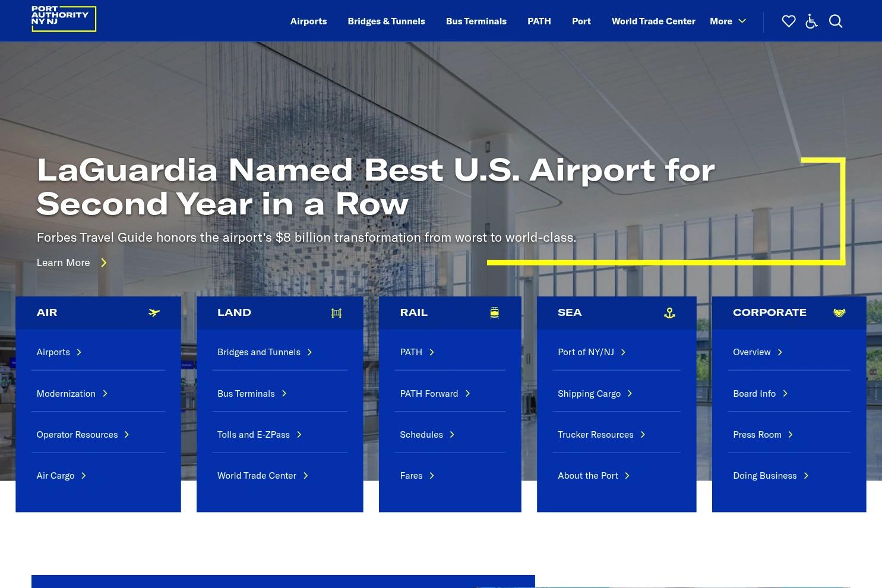Open the Airports top menu
The height and width of the screenshot is (588, 882).
tap(308, 21)
